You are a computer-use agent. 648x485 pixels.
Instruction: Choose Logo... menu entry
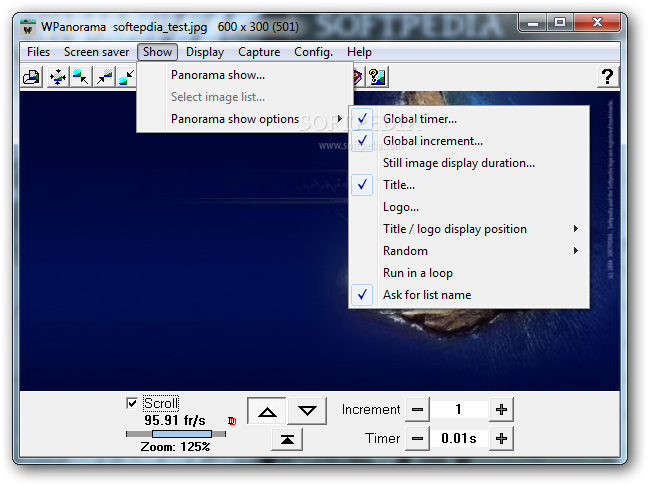coord(469,207)
